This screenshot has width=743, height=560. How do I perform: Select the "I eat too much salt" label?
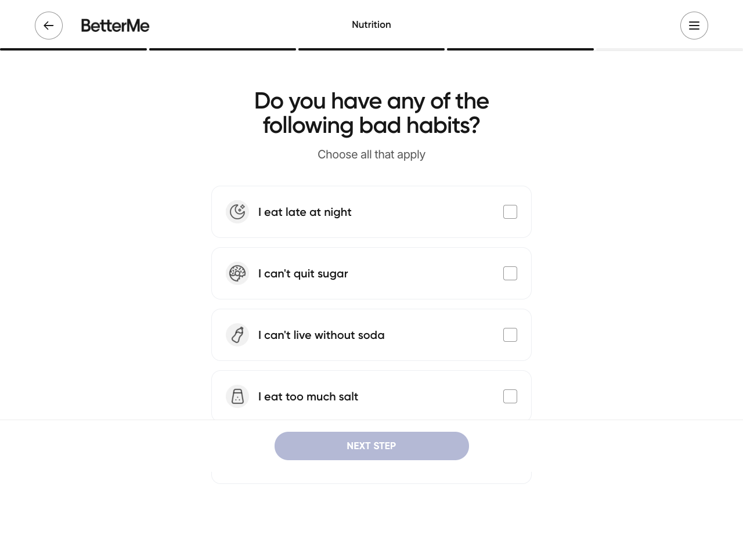pos(308,397)
